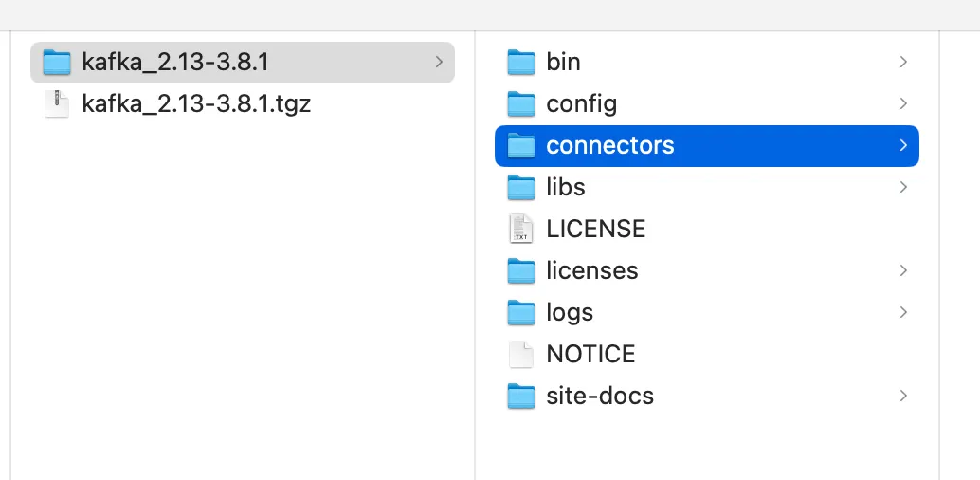Image resolution: width=980 pixels, height=480 pixels.
Task: Click the kafka_2.13-3.8.1 folder chevron
Action: 439,62
